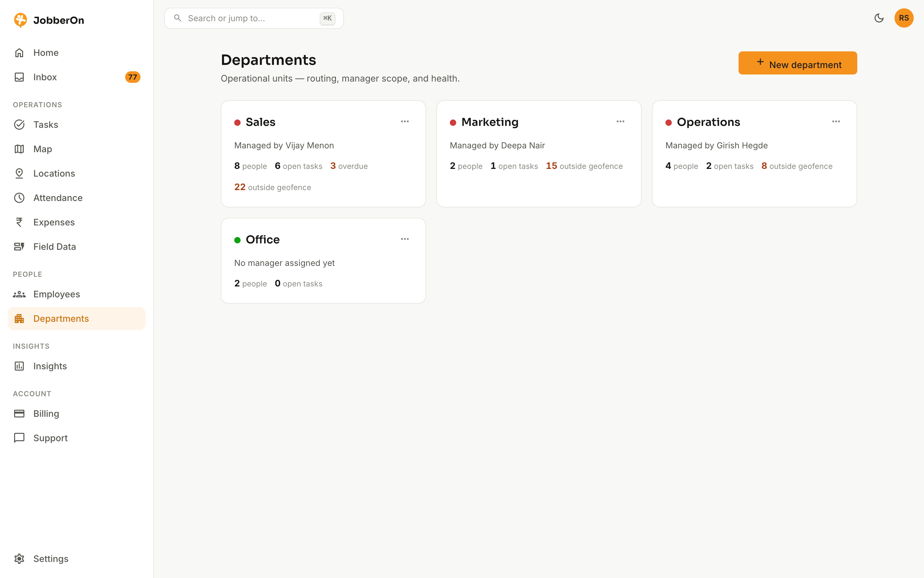The width and height of the screenshot is (924, 578).
Task: Click the green status dot on Office
Action: pos(237,240)
